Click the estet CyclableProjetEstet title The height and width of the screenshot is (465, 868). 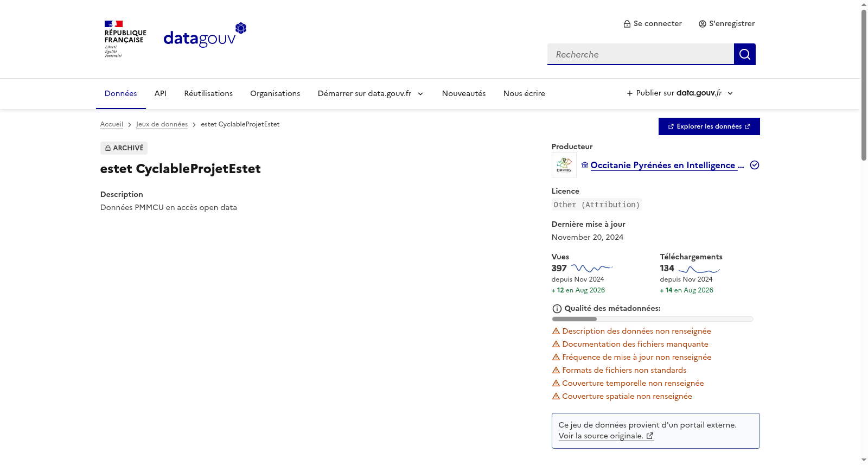click(x=181, y=169)
